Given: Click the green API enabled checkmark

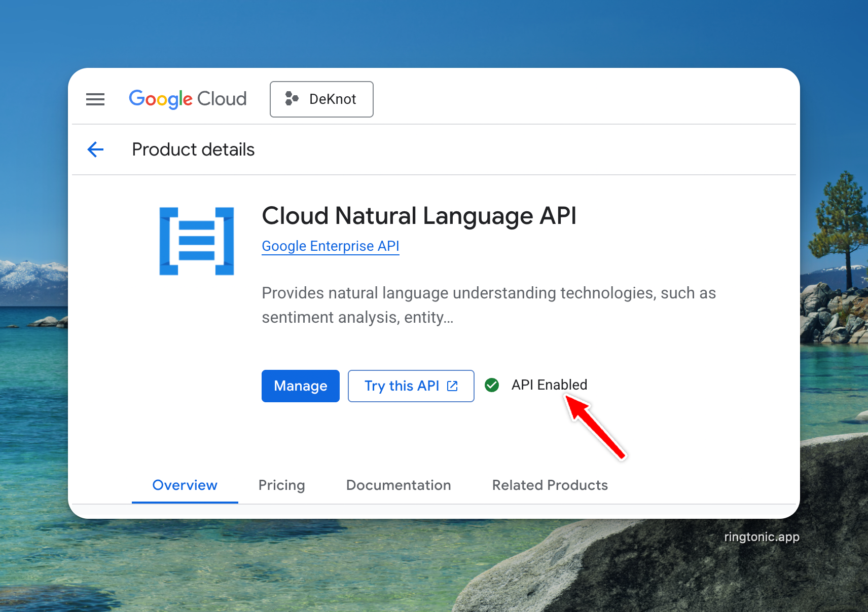Looking at the screenshot, I should click(492, 386).
